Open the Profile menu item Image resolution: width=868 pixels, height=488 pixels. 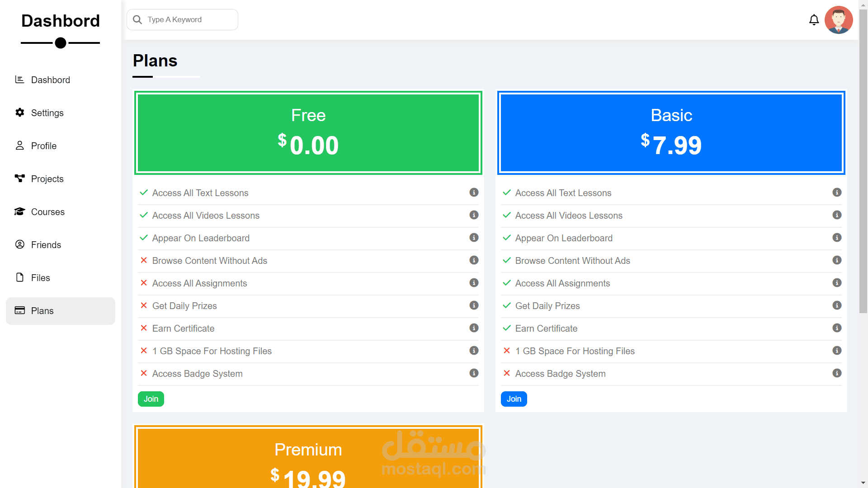click(43, 146)
